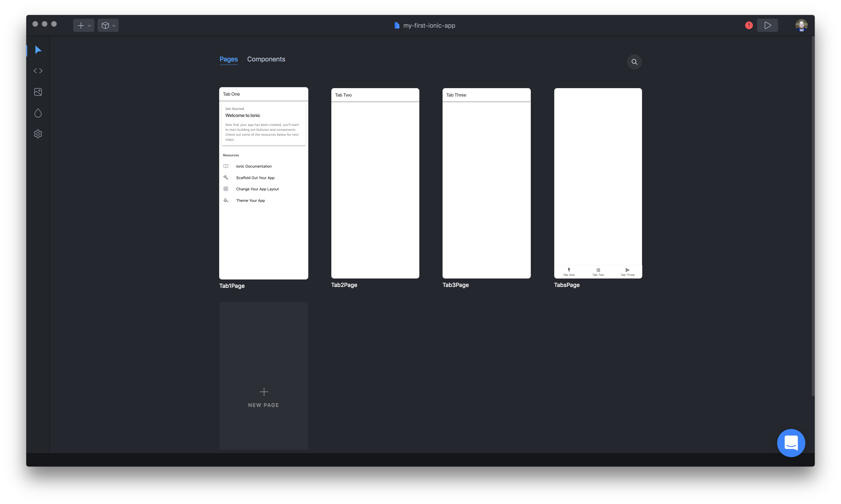Create a new page via NEW PAGE tile
The height and width of the screenshot is (504, 841).
tap(264, 398)
